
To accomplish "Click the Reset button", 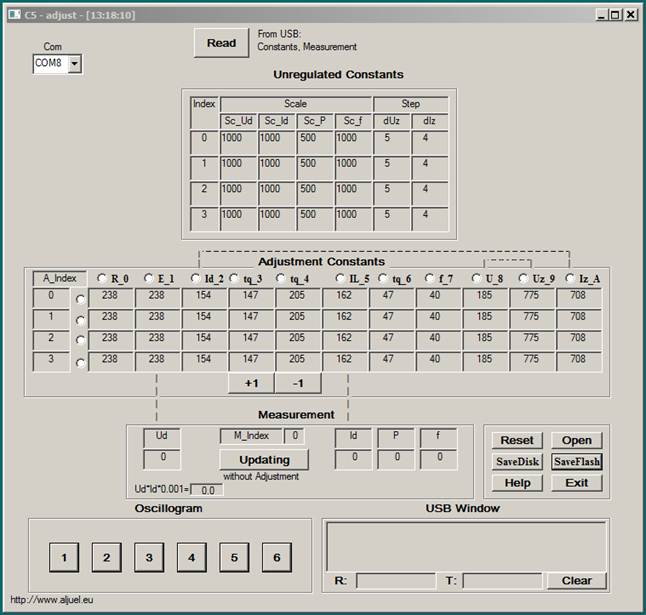I will (517, 440).
